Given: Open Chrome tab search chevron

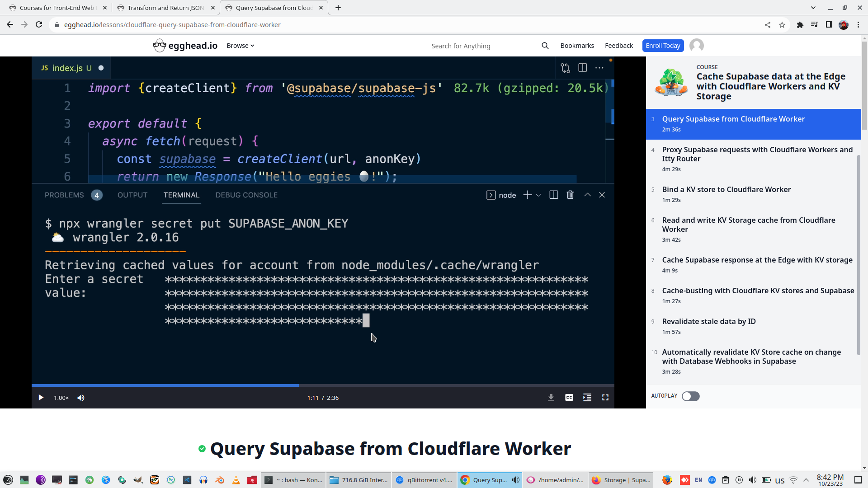Looking at the screenshot, I should click(813, 8).
